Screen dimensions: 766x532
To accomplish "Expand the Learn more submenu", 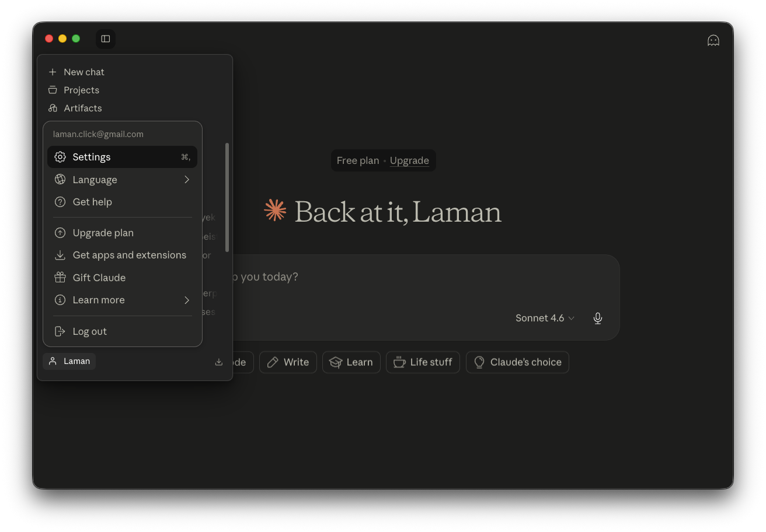I will click(x=122, y=300).
